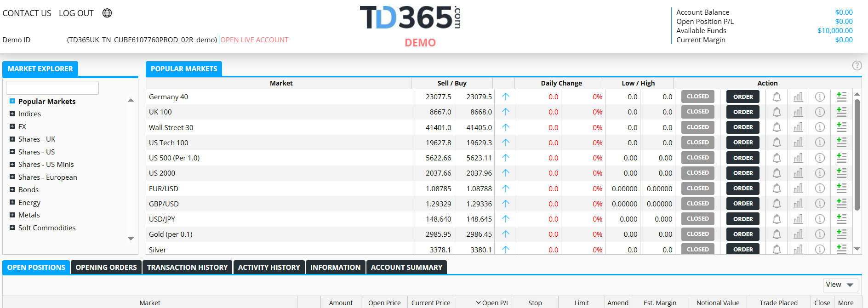Click help question mark icon
868x308 pixels.
click(x=857, y=65)
